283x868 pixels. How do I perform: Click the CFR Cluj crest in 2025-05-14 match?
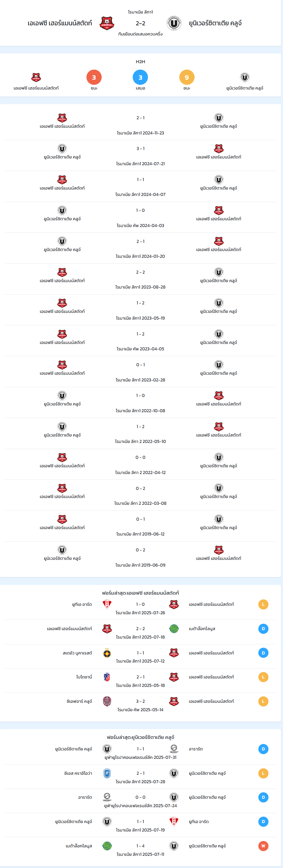click(107, 701)
